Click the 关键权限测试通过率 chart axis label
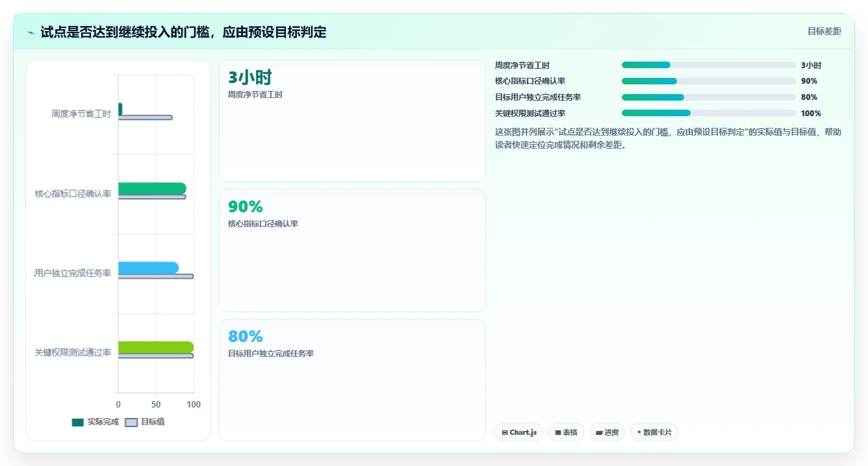The height and width of the screenshot is (466, 868). pyautogui.click(x=73, y=352)
